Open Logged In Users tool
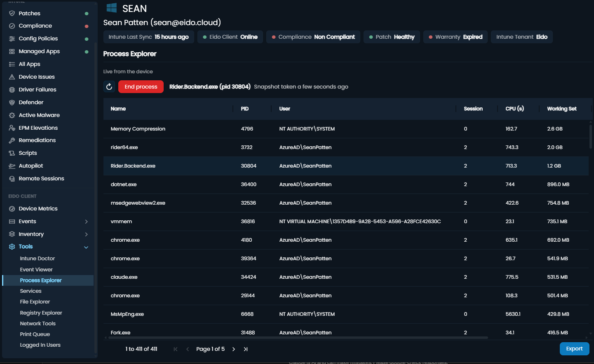The image size is (594, 364). pos(40,345)
